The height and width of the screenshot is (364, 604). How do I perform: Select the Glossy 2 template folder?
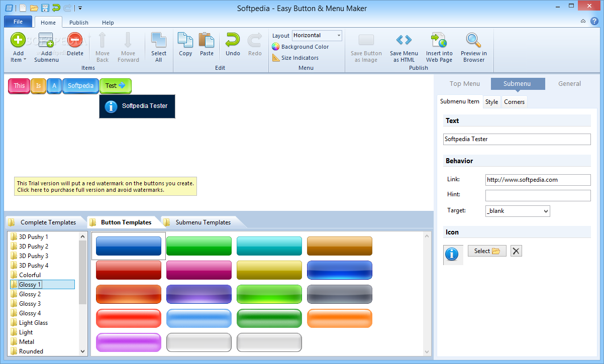pos(30,294)
